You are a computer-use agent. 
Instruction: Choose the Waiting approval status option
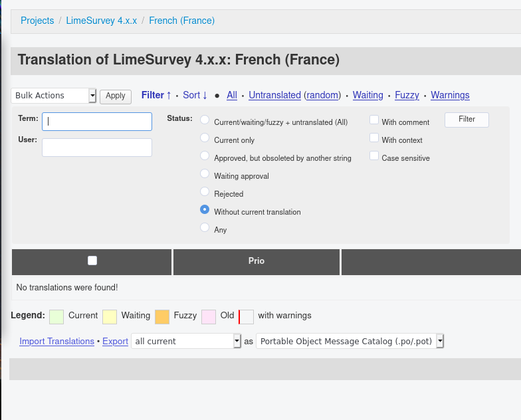[x=205, y=174]
